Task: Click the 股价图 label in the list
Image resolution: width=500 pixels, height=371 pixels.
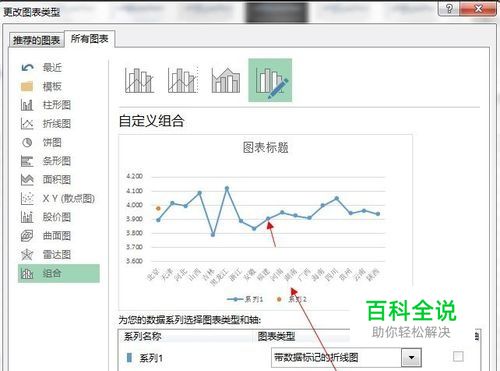Action: pos(57,217)
